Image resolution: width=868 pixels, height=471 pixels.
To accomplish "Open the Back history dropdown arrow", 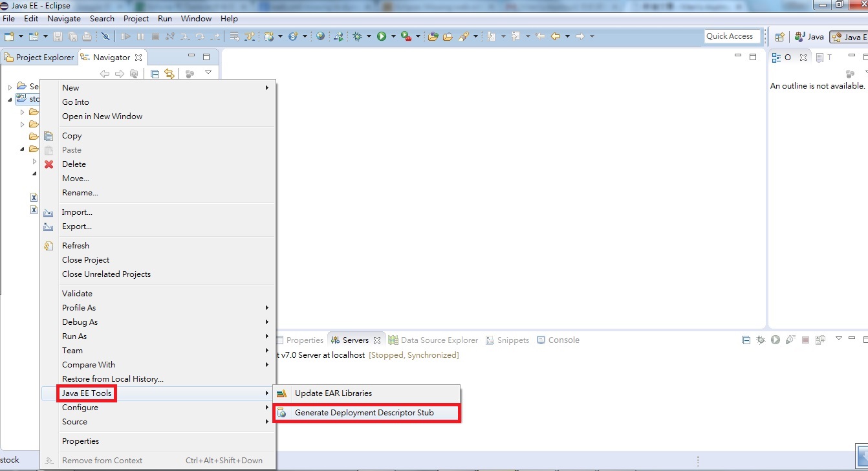I will point(567,36).
